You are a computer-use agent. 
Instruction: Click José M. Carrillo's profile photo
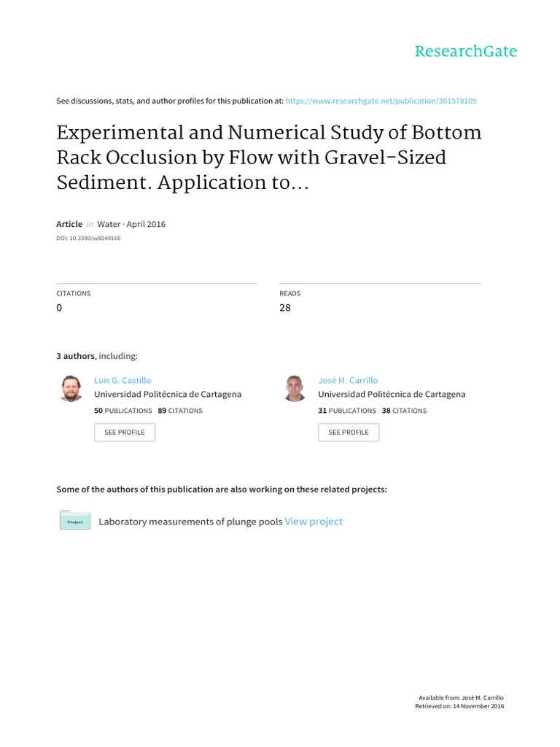[x=295, y=388]
